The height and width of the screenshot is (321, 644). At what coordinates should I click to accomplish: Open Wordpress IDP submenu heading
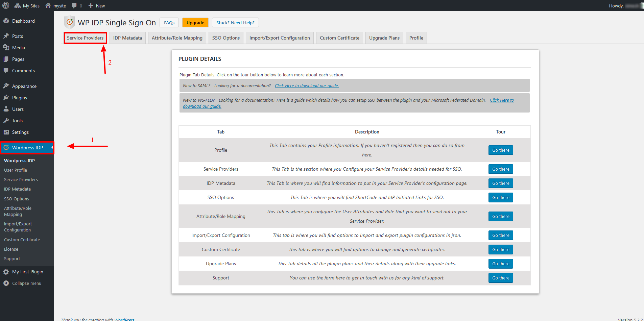(x=19, y=160)
